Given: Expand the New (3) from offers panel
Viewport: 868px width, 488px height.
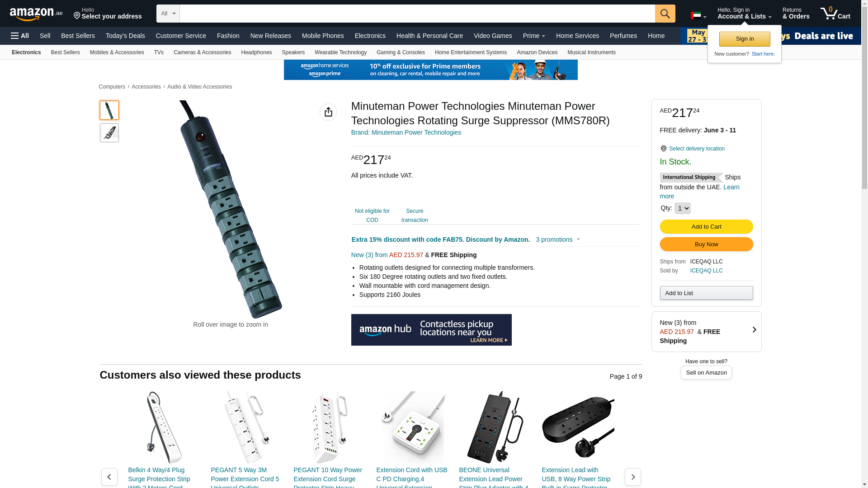Looking at the screenshot, I should [x=707, y=332].
